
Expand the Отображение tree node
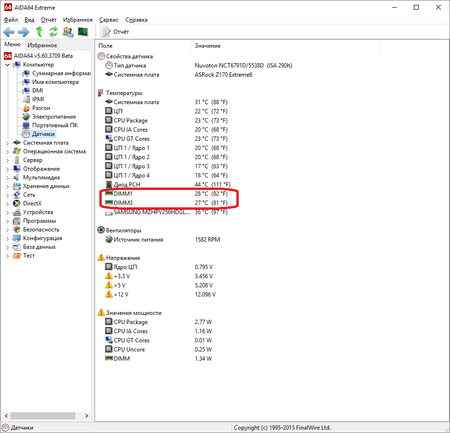pos(7,169)
